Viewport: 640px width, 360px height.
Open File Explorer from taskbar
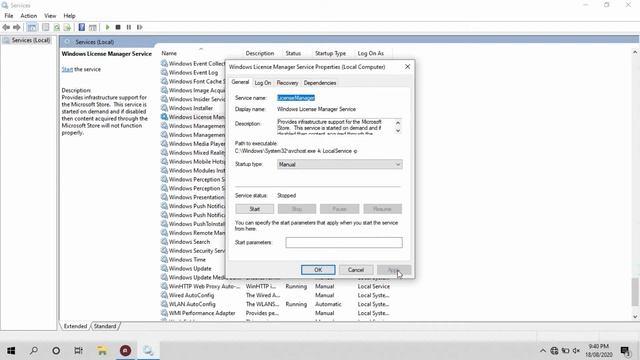tap(102, 350)
